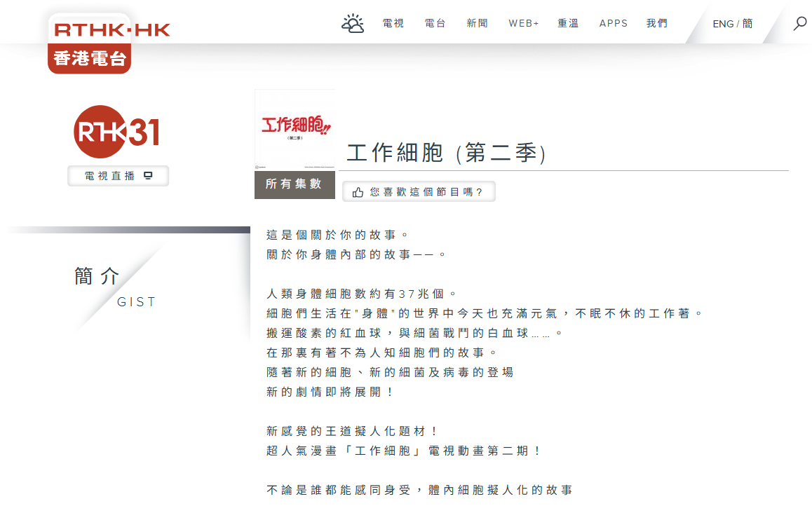The image size is (812, 520).
Task: Click the 工作細胞 programme poster thumbnail
Action: click(295, 130)
